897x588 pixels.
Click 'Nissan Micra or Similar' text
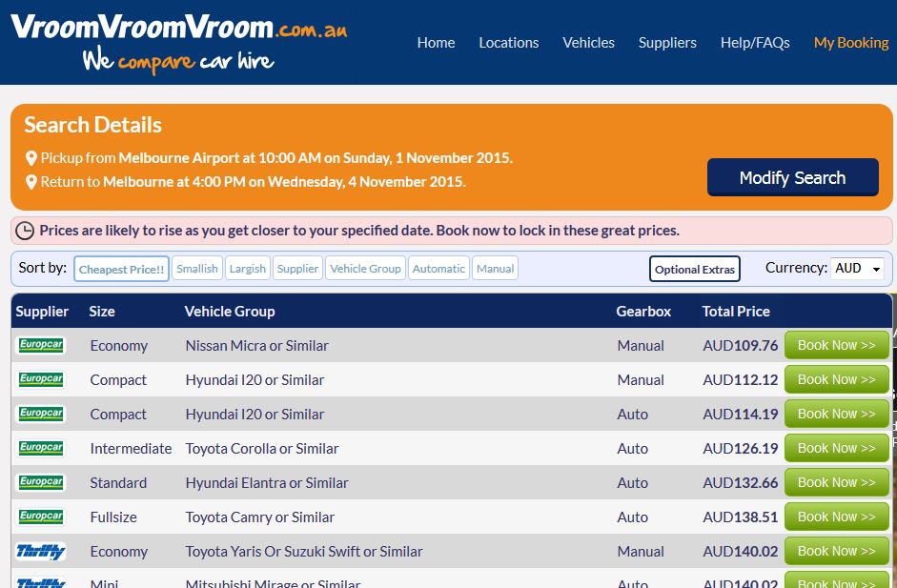click(256, 346)
